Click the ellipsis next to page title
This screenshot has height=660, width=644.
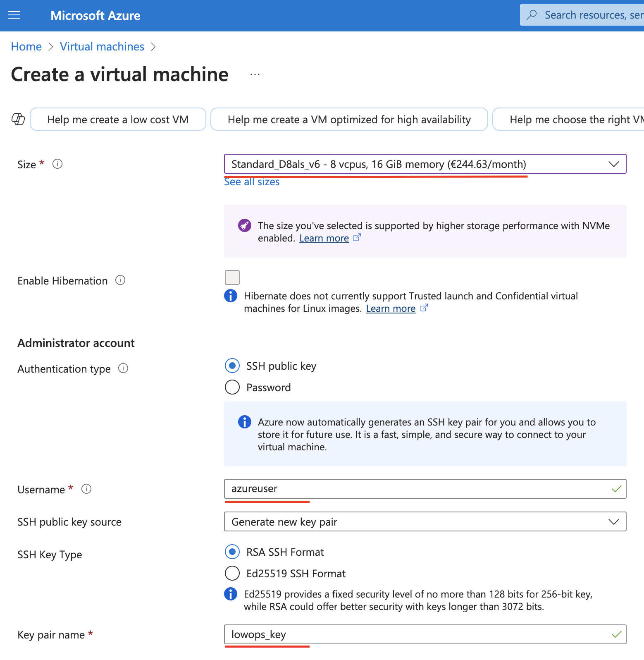coord(255,74)
